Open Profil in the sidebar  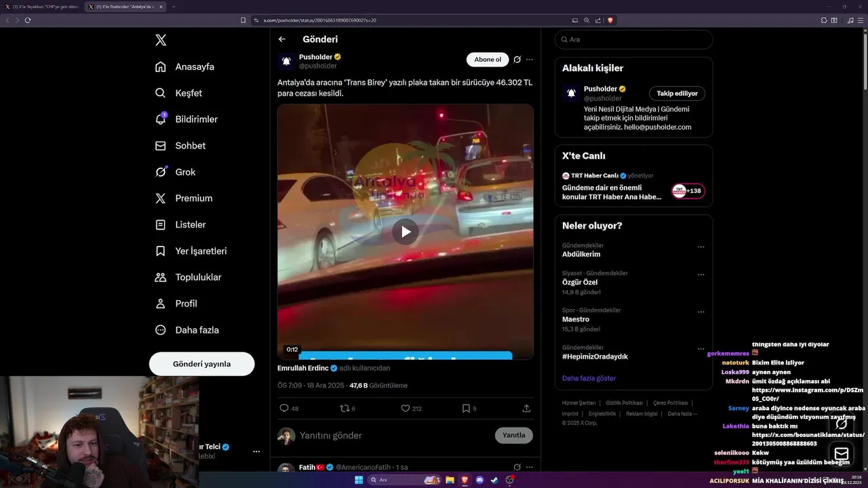coord(176,304)
